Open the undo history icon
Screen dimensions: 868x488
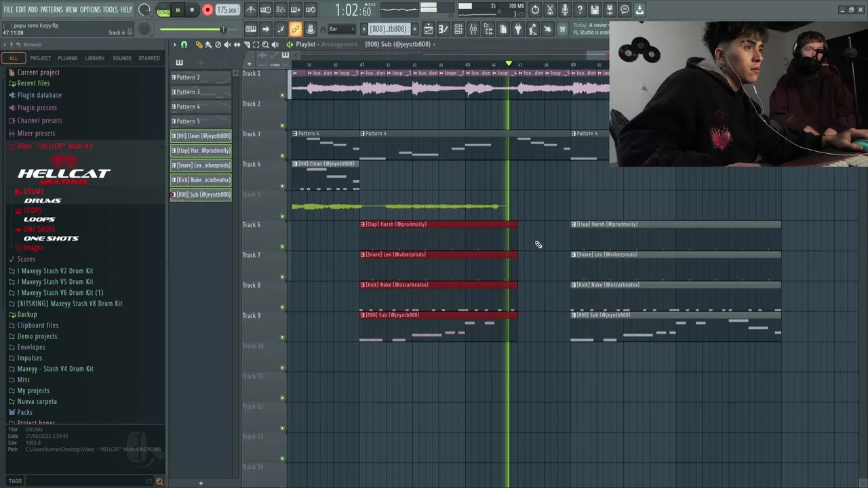pyautogui.click(x=535, y=9)
